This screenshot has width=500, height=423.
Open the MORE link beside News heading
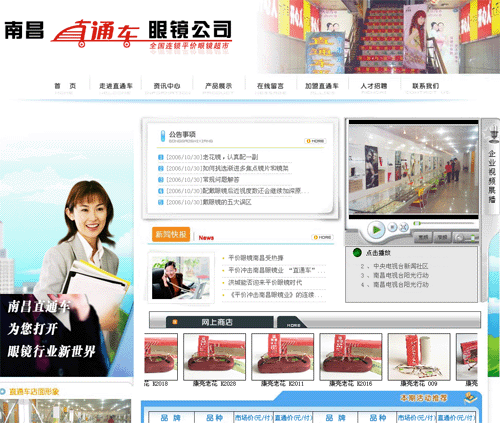[322, 237]
